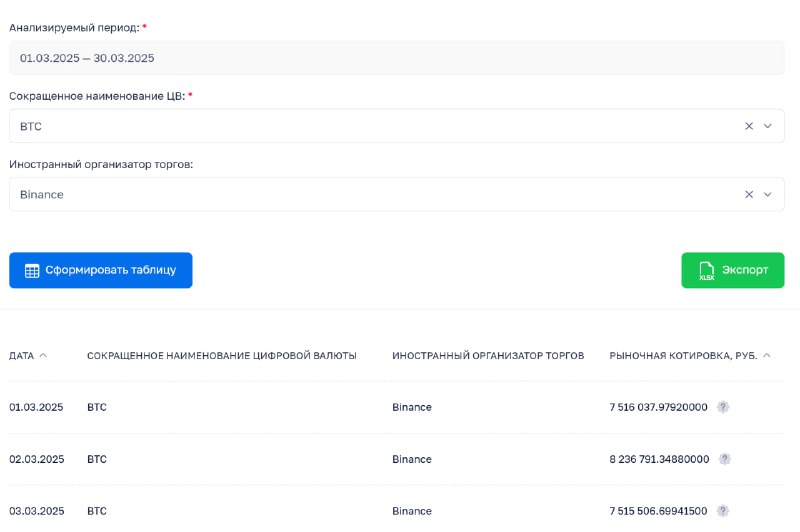800x532 pixels.
Task: Sort by ДАТА using its arrow icon
Action: (43, 356)
